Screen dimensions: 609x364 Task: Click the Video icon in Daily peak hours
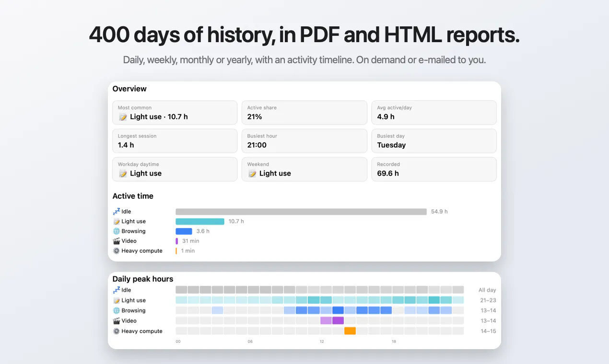pos(116,321)
